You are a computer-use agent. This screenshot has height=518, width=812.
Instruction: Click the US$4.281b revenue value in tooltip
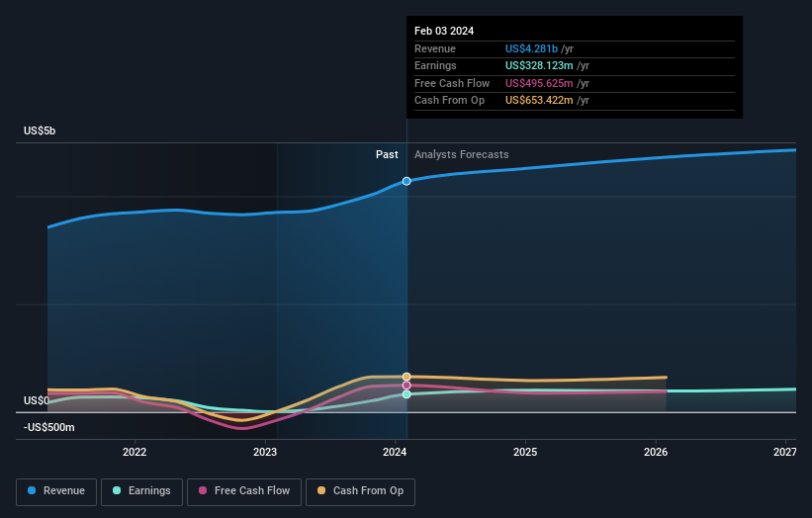click(531, 48)
